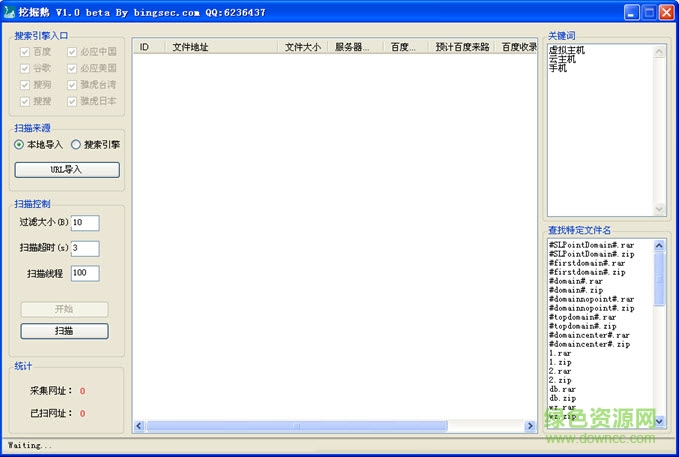Click the 1.rar entry
679x457 pixels.
pyautogui.click(x=560, y=353)
